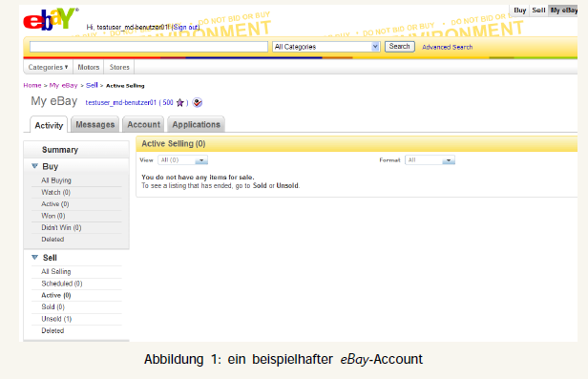Click the ID verified badge icon
The image size is (588, 379).
tap(198, 102)
